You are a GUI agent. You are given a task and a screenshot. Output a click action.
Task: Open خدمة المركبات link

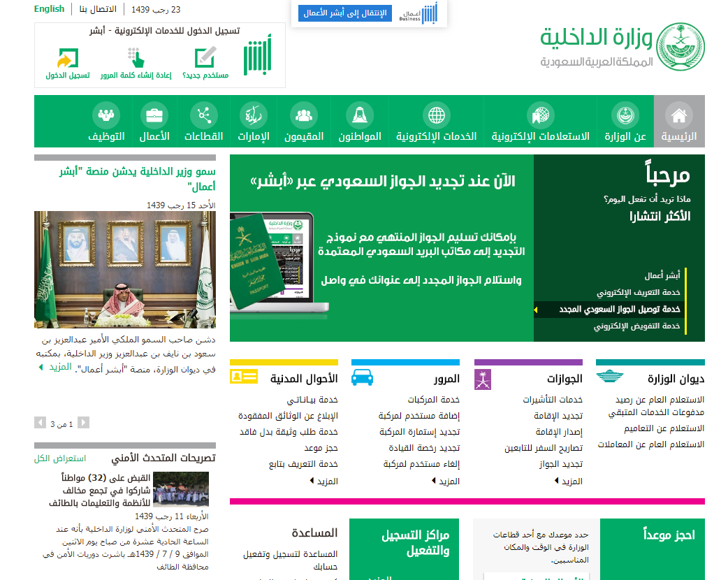pyautogui.click(x=434, y=400)
